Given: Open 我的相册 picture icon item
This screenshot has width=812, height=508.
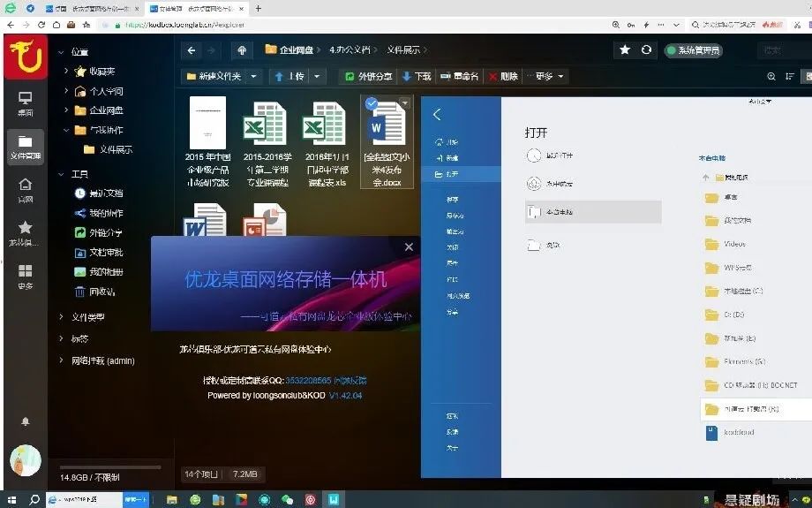Looking at the screenshot, I should (x=99, y=271).
